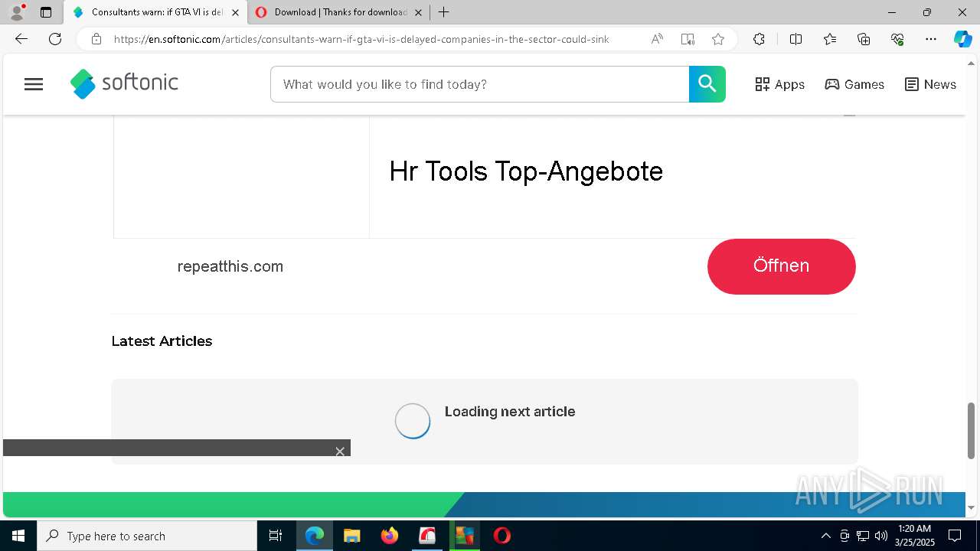The image size is (980, 551).
Task: Open the taskbar clock showing 1:20 AM
Action: click(914, 536)
